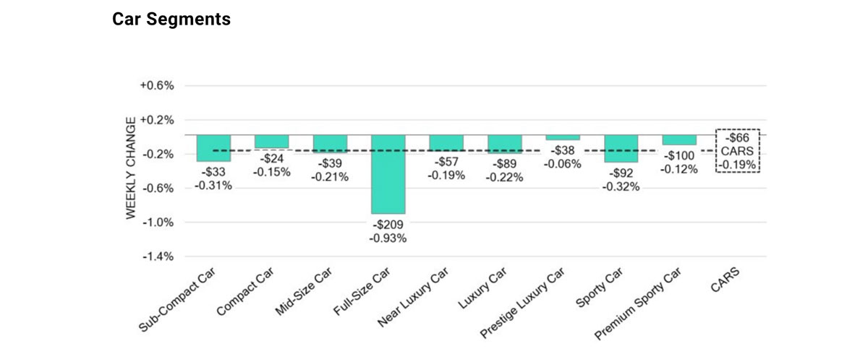Click the Full-Size Car bar
This screenshot has height=359, width=868.
(388, 174)
